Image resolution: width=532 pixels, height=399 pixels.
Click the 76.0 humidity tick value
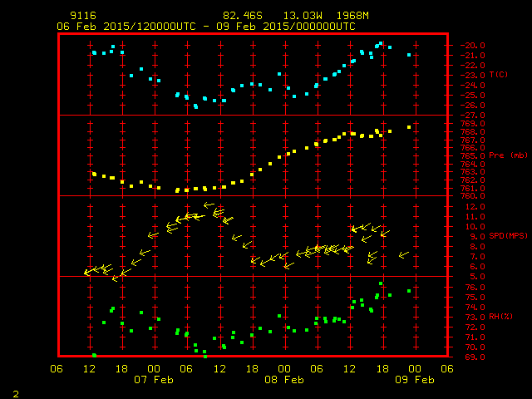coord(475,288)
